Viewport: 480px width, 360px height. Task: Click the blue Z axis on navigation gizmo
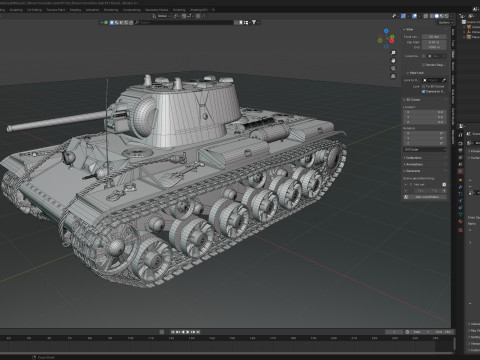coord(386,31)
